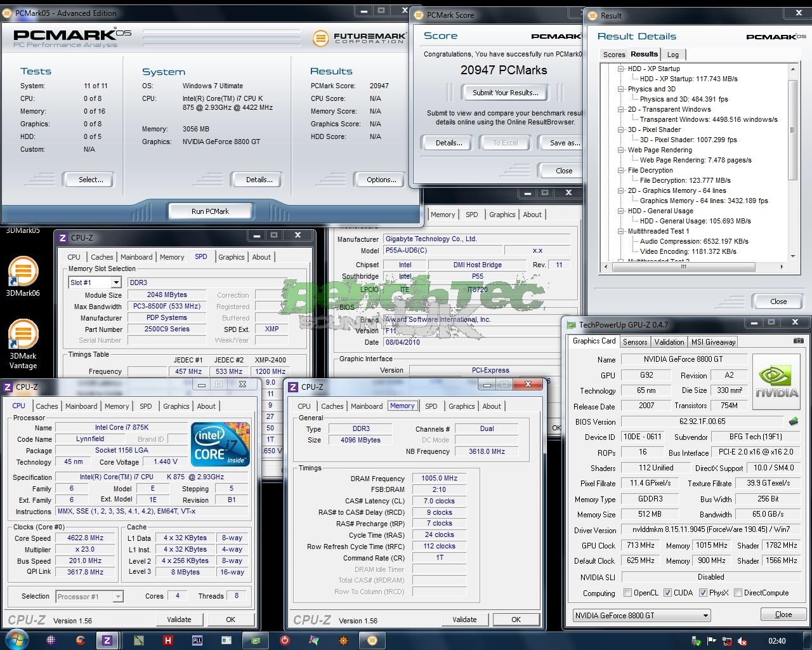Collapse the Physics and 3D tree node

point(621,89)
